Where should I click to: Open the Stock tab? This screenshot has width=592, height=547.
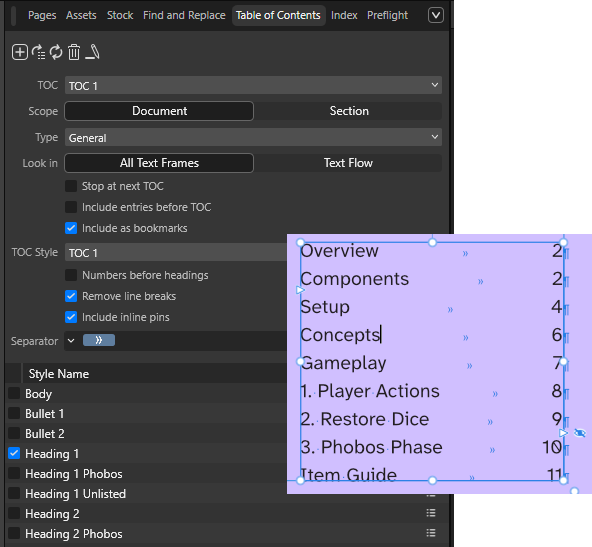tap(120, 15)
